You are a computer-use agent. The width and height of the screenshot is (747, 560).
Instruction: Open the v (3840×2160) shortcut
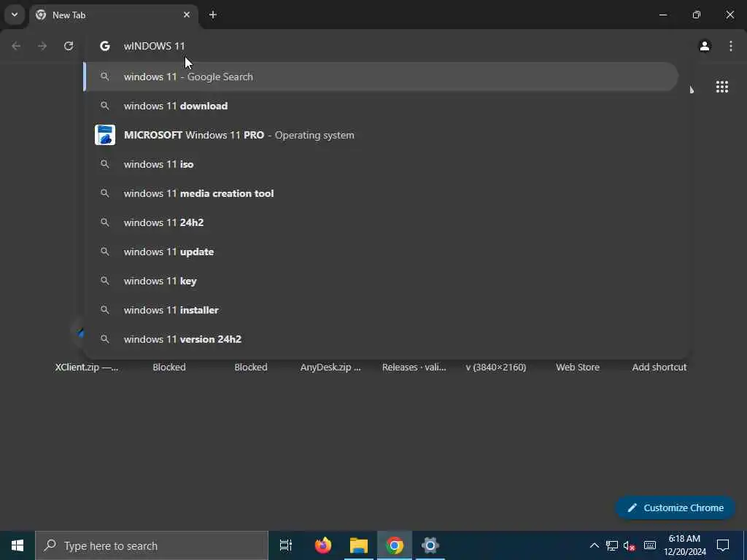(496, 367)
